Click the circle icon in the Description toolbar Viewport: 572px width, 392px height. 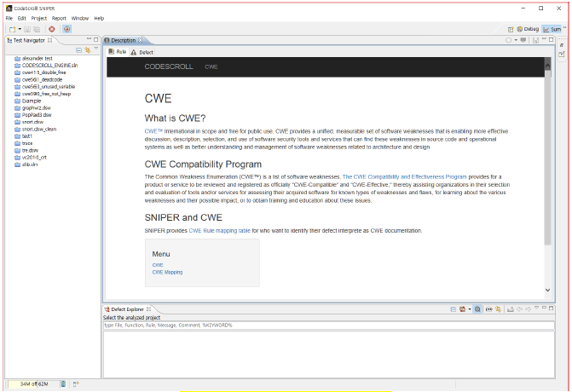[508, 40]
